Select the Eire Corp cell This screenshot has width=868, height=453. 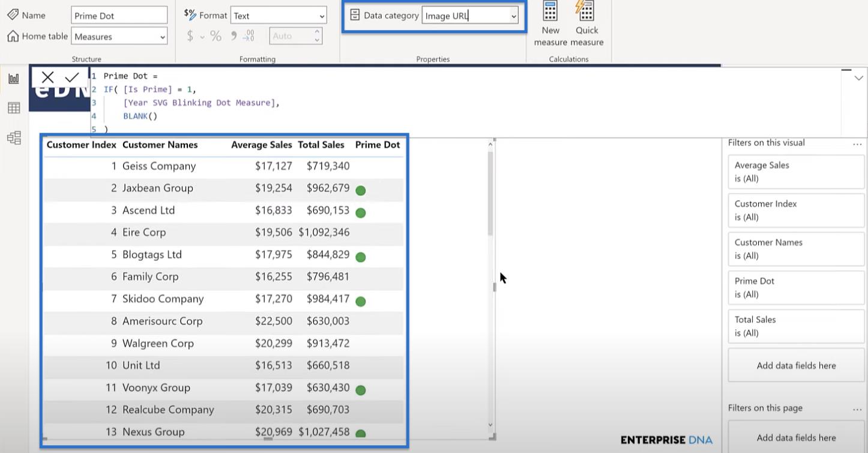click(144, 233)
